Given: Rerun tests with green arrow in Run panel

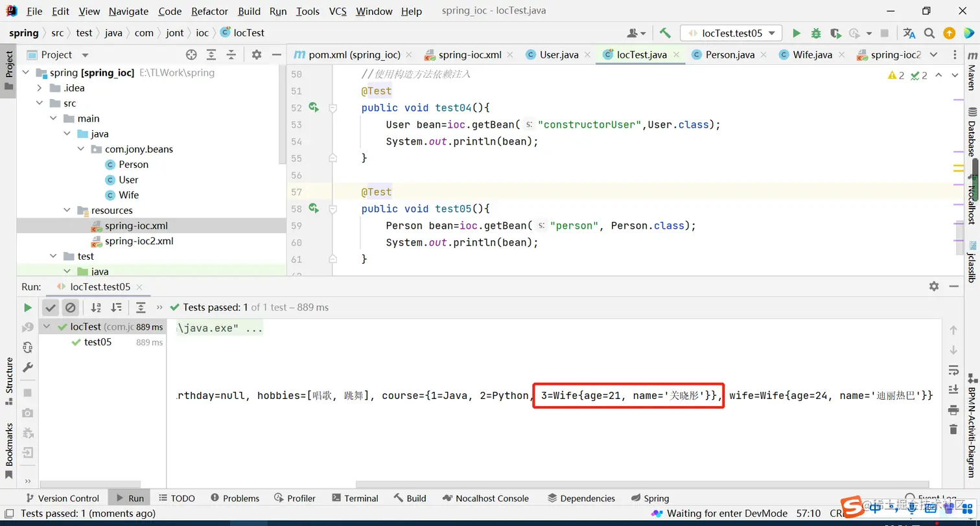Looking at the screenshot, I should (28, 308).
